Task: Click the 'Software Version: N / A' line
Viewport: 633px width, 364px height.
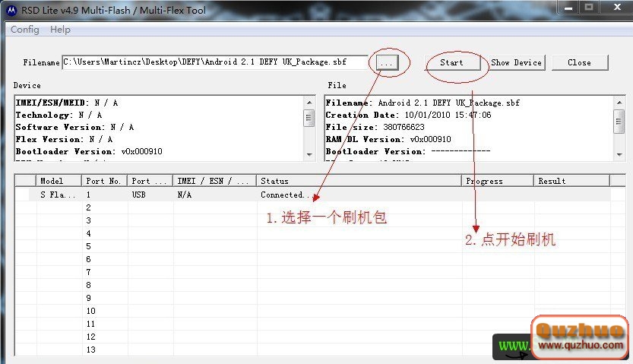Action: click(x=74, y=127)
